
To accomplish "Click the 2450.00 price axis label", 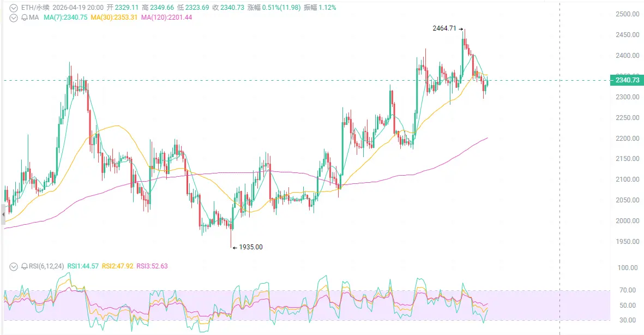I will [628, 35].
